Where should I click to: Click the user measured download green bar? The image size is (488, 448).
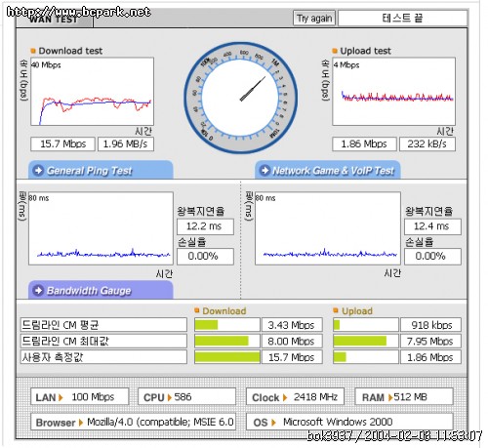click(227, 357)
